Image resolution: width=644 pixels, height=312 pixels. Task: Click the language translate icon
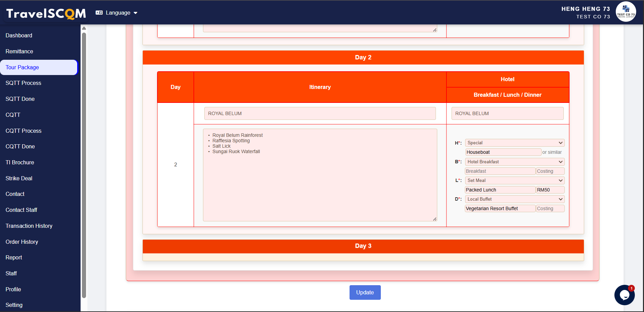pos(99,13)
